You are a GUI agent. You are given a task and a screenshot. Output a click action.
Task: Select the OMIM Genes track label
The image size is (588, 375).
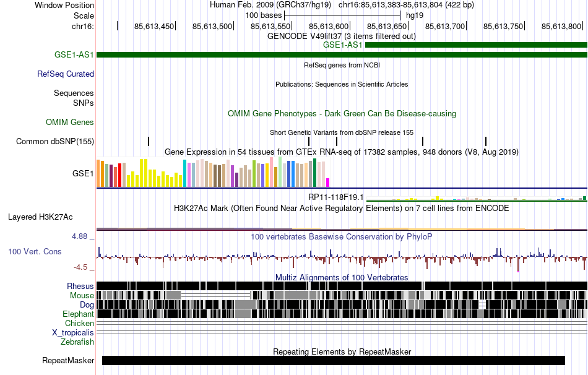click(70, 123)
